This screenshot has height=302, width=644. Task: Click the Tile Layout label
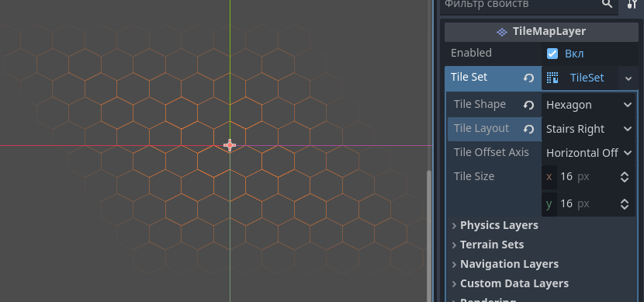pyautogui.click(x=481, y=128)
